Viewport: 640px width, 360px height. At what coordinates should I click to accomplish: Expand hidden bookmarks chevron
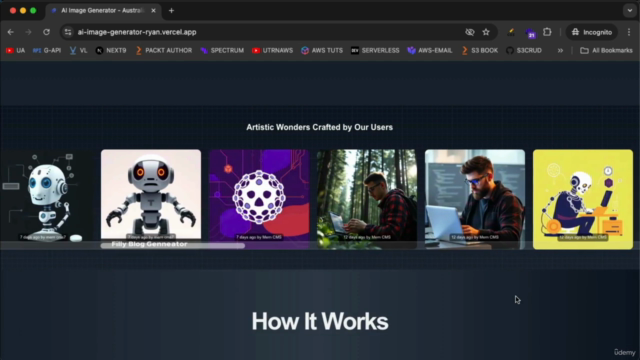tap(560, 51)
